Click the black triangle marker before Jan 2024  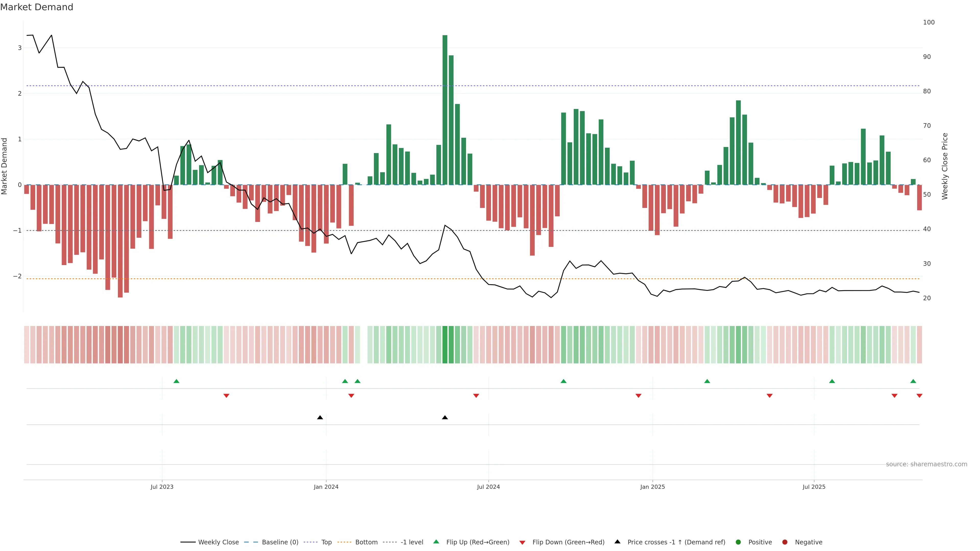(320, 418)
